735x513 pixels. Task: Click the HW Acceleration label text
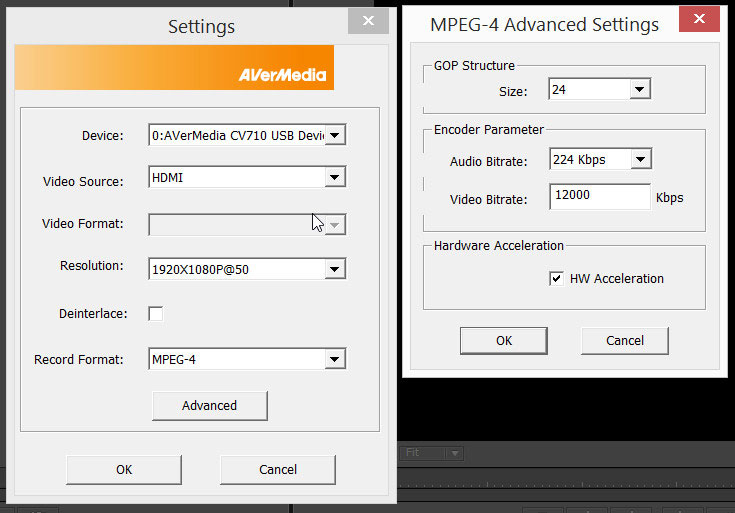pos(617,279)
